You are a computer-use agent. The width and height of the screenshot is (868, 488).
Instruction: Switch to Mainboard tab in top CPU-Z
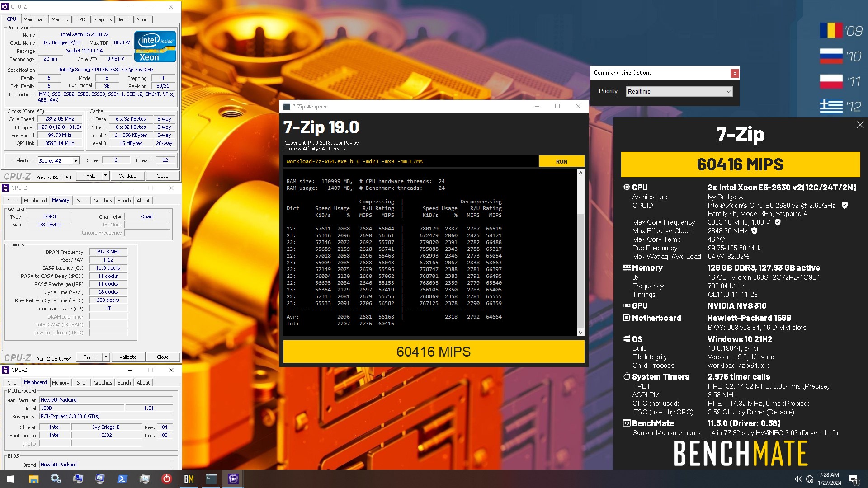(35, 19)
